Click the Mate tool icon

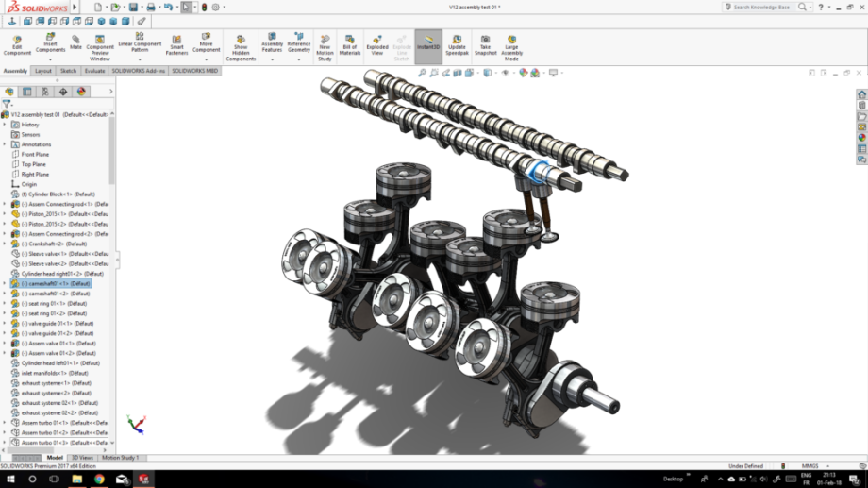click(75, 42)
